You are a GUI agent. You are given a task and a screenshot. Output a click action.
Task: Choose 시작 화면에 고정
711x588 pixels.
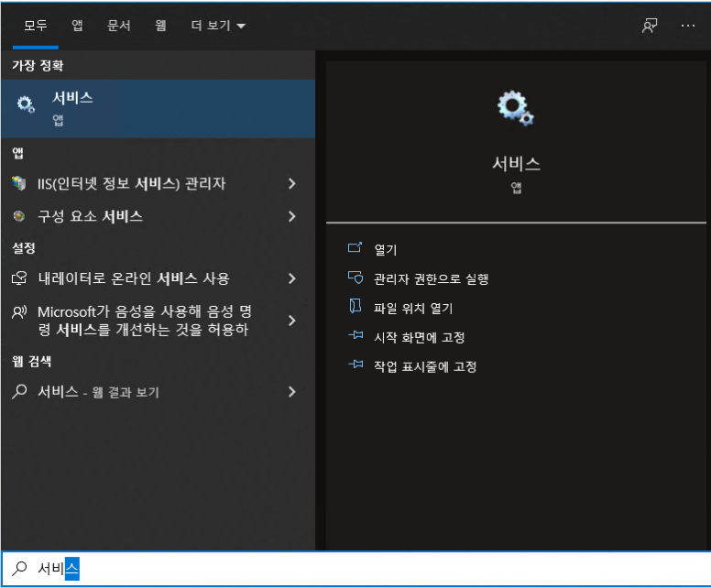tap(419, 337)
